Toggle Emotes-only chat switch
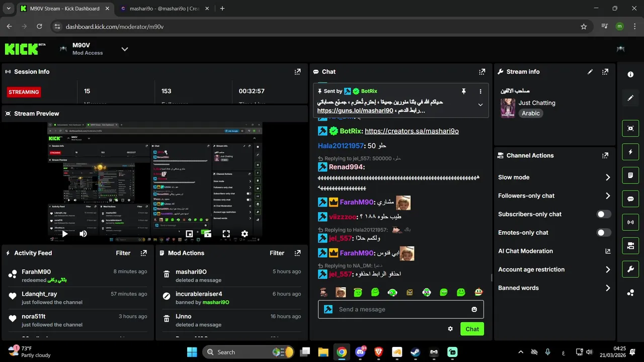644x362 pixels. click(x=604, y=233)
